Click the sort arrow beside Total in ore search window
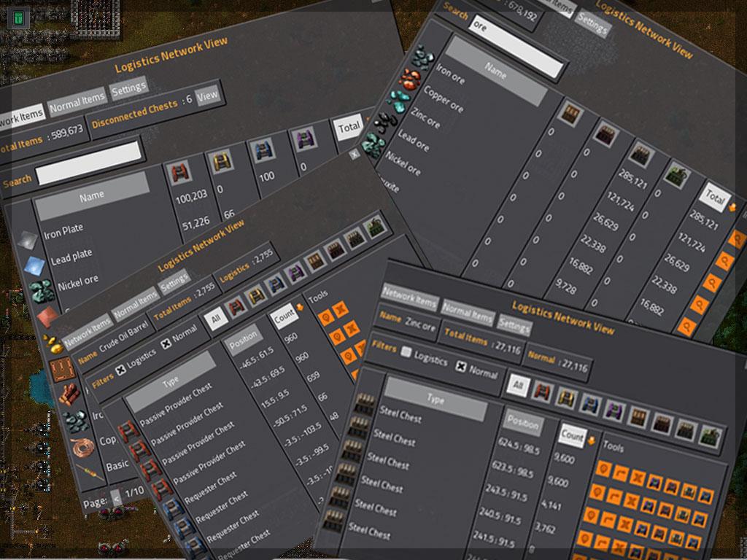The image size is (747, 560). pos(732,208)
